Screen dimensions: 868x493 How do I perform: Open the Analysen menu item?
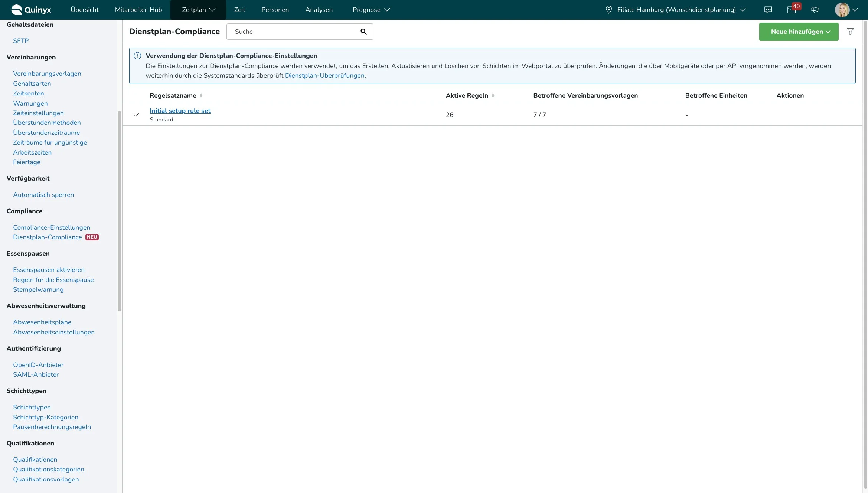[x=319, y=10]
